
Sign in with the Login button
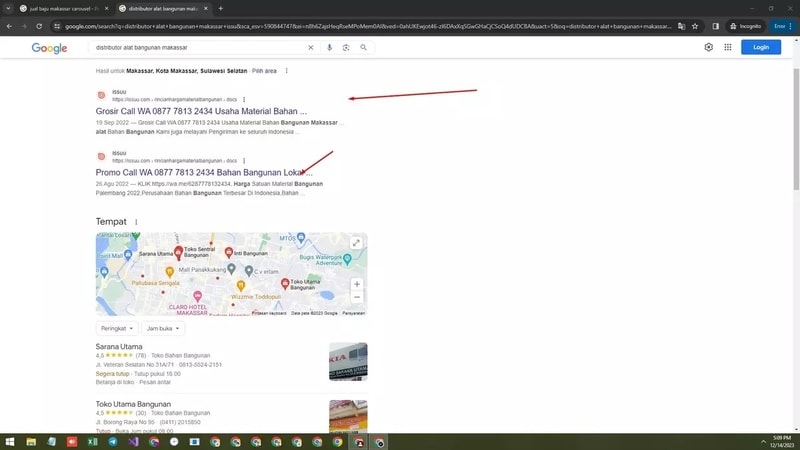(761, 47)
